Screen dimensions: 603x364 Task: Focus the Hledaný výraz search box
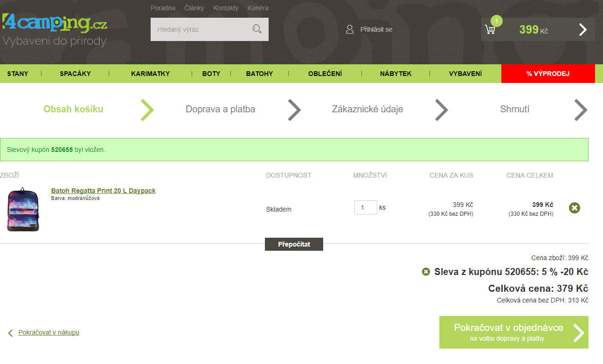click(201, 29)
